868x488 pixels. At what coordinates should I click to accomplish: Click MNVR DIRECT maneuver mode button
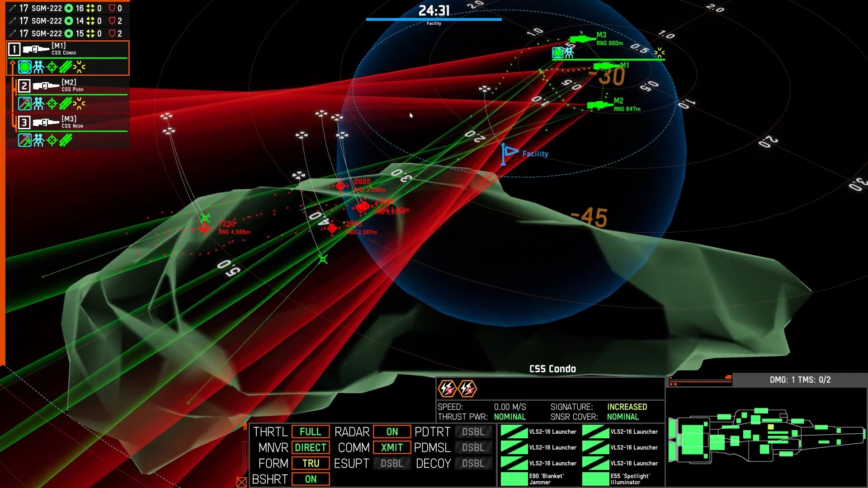[310, 447]
